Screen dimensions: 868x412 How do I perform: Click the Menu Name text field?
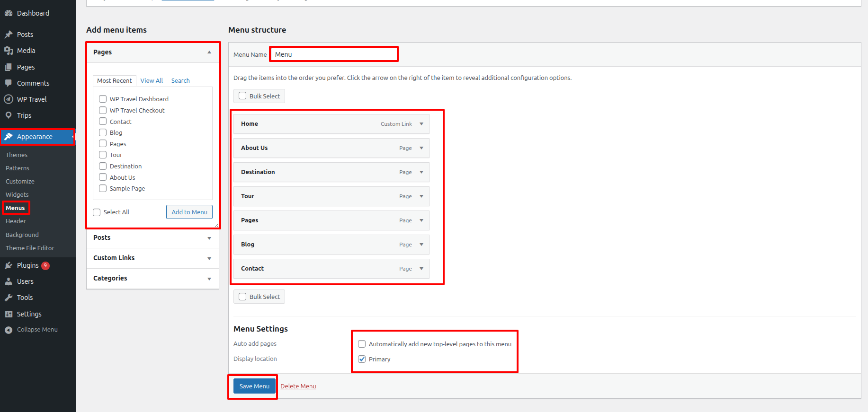point(334,54)
